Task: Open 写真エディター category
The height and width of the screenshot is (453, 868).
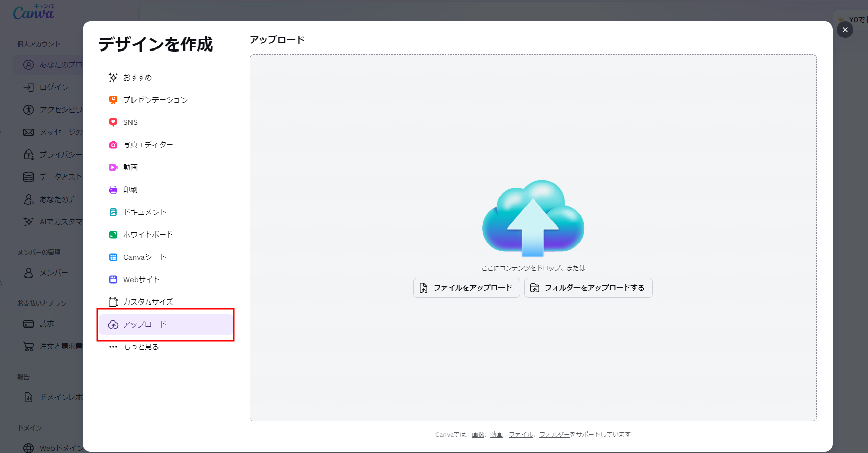Action: [x=167, y=145]
